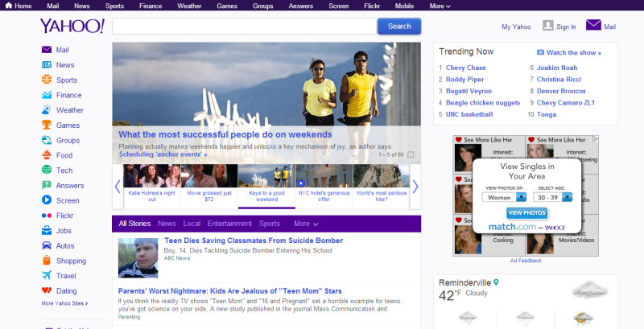The image size is (644, 329).
Task: Click the video camera icon beside Watch the show
Action: [x=540, y=52]
